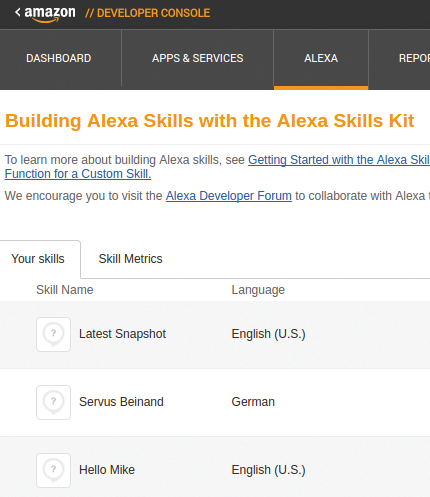Image resolution: width=430 pixels, height=497 pixels.
Task: Open the Hello Mike skill icon
Action: (x=53, y=470)
